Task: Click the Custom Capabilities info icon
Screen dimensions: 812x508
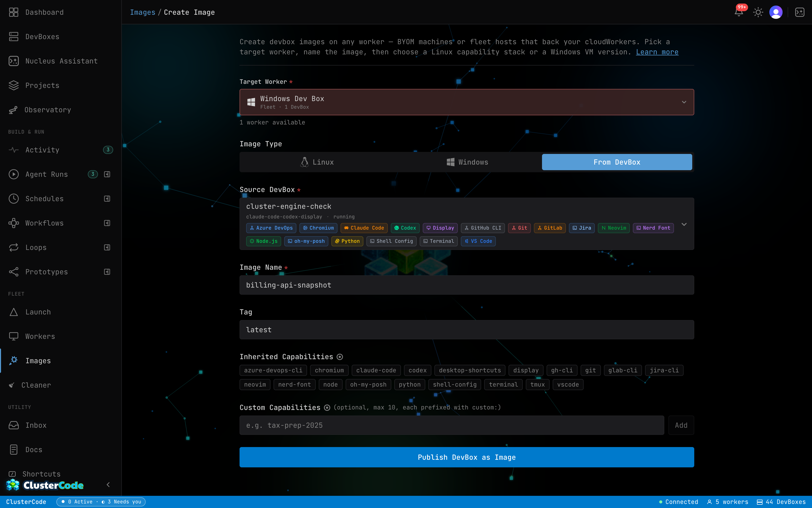Action: (x=327, y=407)
